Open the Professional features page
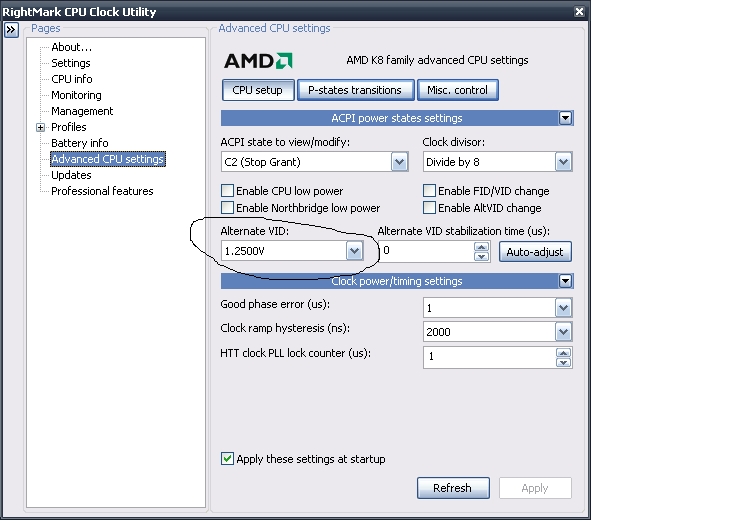This screenshot has width=751, height=523. click(x=102, y=191)
